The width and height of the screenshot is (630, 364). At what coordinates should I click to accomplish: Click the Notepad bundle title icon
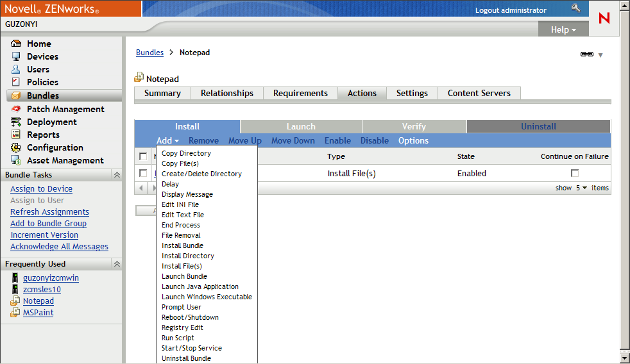139,77
